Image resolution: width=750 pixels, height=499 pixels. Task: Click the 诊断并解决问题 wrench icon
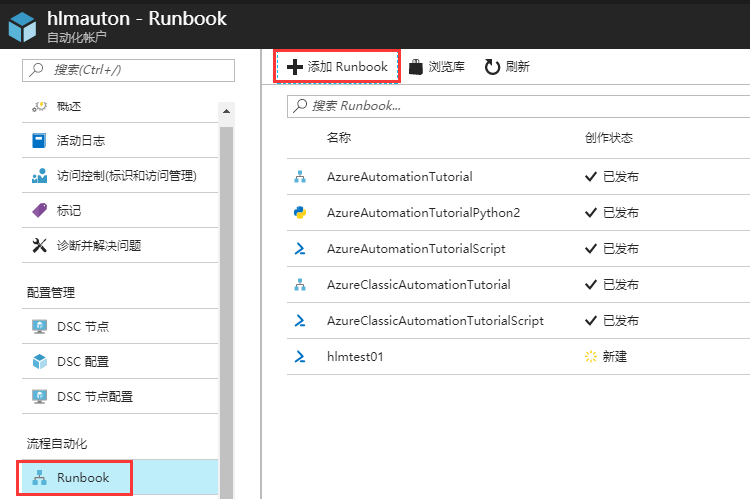[39, 245]
